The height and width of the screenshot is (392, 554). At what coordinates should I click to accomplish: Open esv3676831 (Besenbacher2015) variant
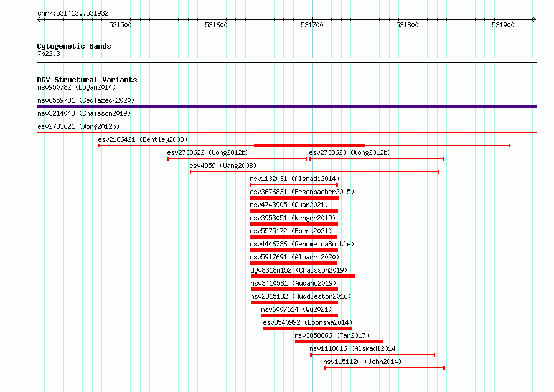tap(302, 192)
